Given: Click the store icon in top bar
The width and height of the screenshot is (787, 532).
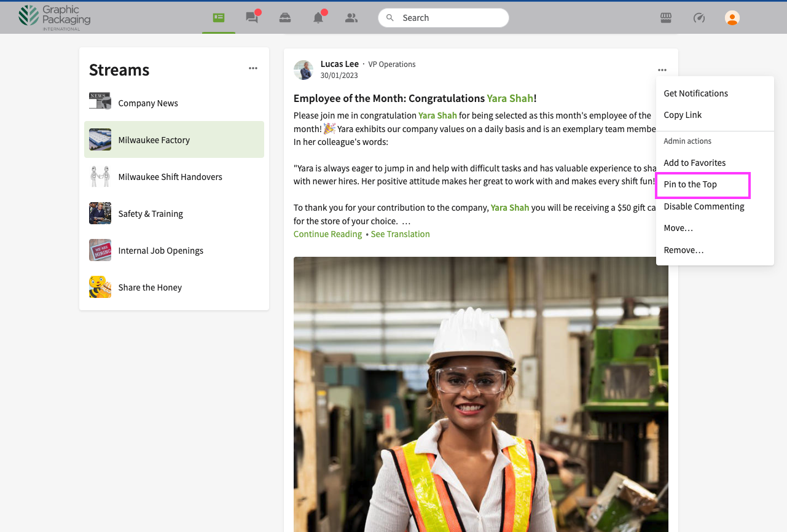Looking at the screenshot, I should tap(666, 18).
